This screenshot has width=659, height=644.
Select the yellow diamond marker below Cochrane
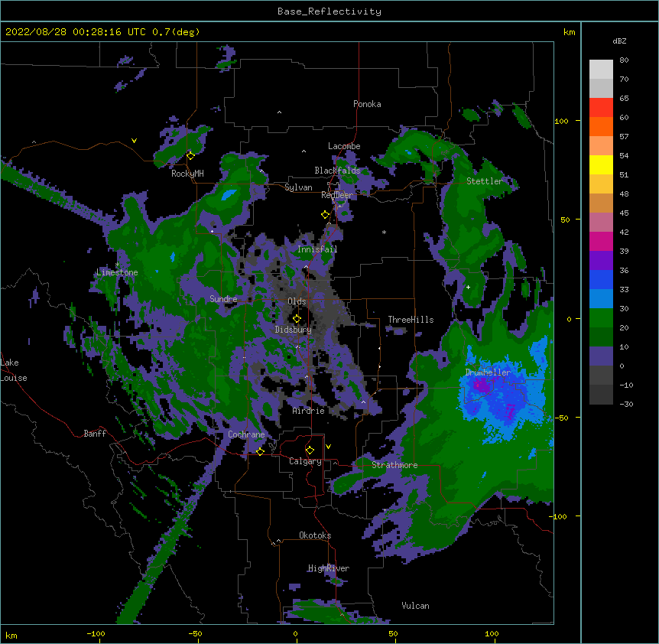pos(260,451)
